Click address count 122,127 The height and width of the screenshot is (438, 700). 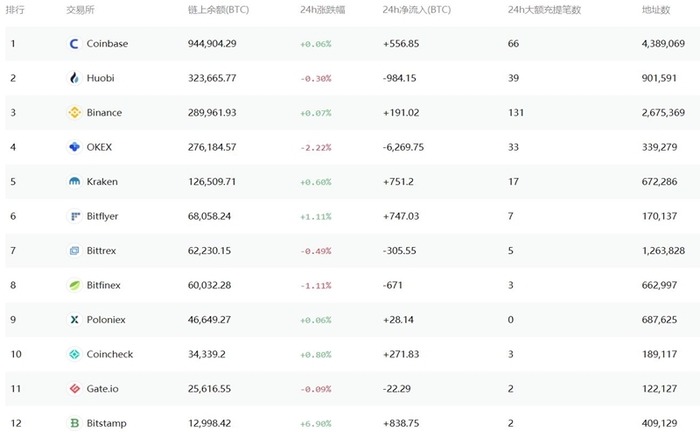point(659,388)
